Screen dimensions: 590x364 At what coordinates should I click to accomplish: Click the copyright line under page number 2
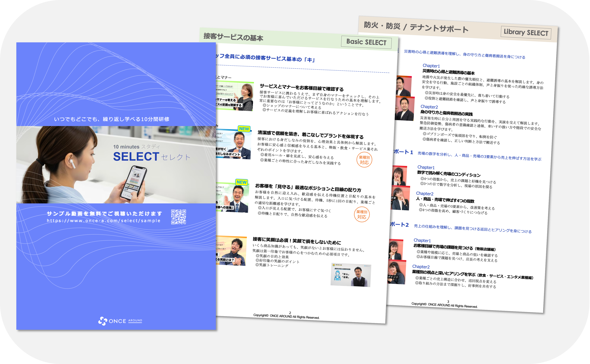(x=286, y=316)
